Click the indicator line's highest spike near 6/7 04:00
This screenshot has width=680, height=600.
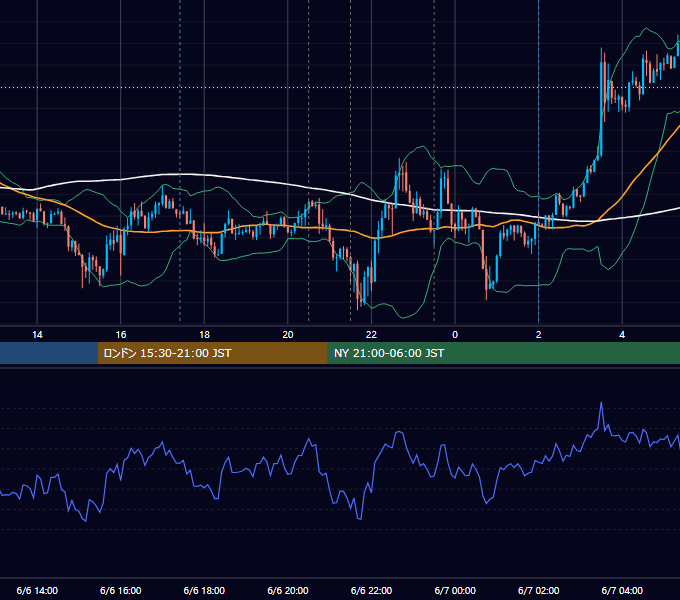coord(601,403)
